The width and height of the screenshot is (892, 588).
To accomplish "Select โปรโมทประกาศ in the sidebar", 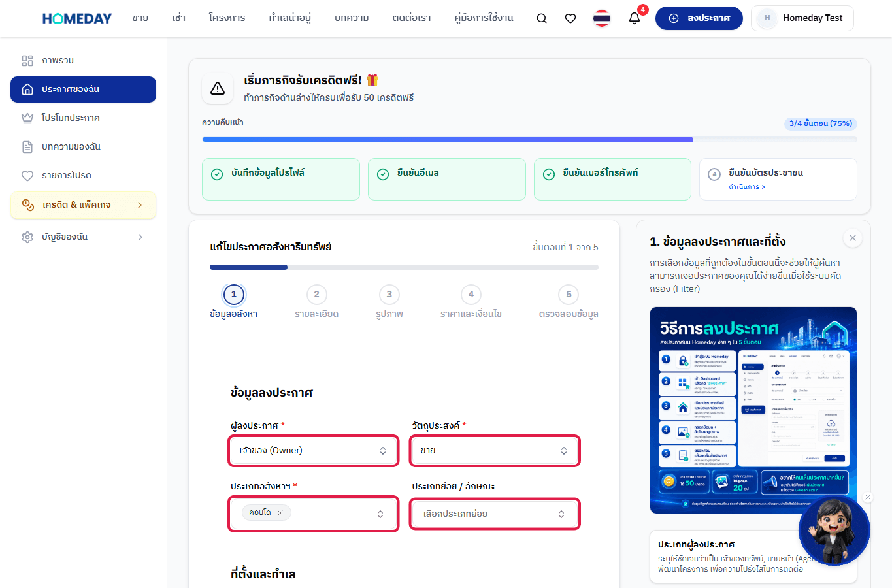I will 83,118.
